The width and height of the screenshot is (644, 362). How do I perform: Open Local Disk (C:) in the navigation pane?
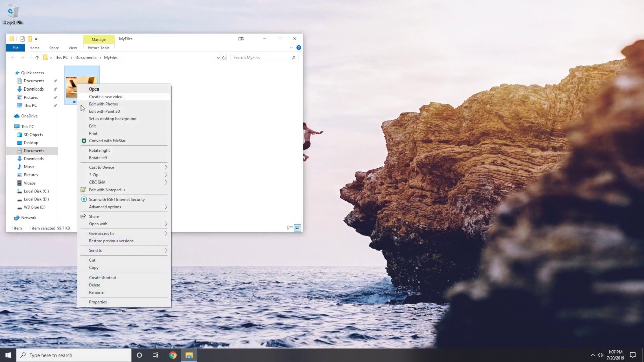click(x=36, y=191)
